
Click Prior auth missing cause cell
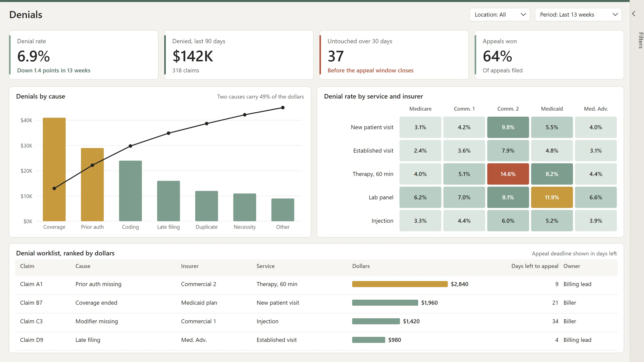click(x=98, y=284)
